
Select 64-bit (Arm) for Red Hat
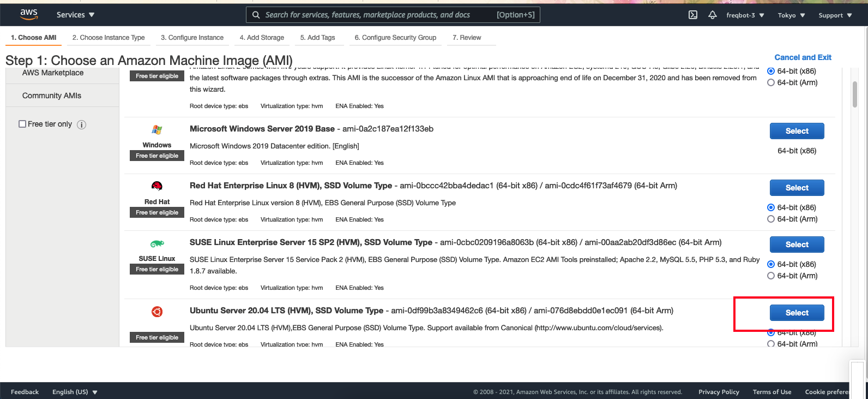pyautogui.click(x=771, y=219)
